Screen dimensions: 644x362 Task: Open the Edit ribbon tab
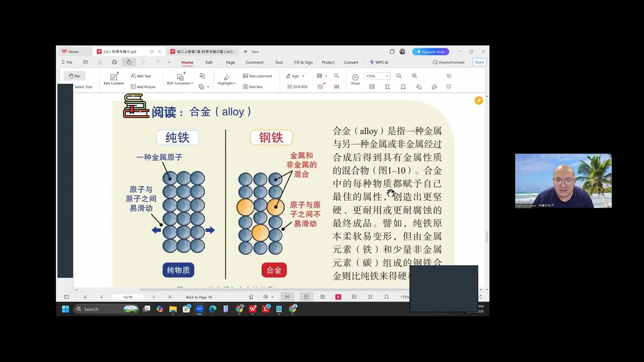pos(209,62)
